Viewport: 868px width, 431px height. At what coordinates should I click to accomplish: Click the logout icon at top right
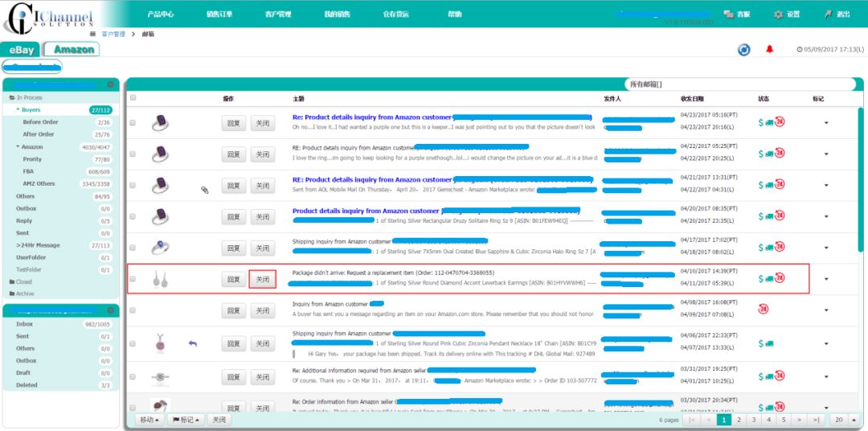pos(828,14)
